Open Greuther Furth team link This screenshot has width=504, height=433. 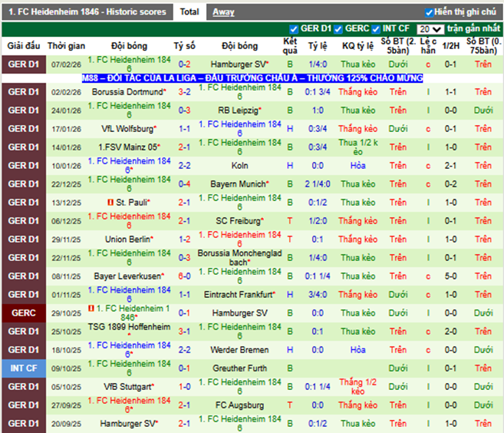(239, 368)
